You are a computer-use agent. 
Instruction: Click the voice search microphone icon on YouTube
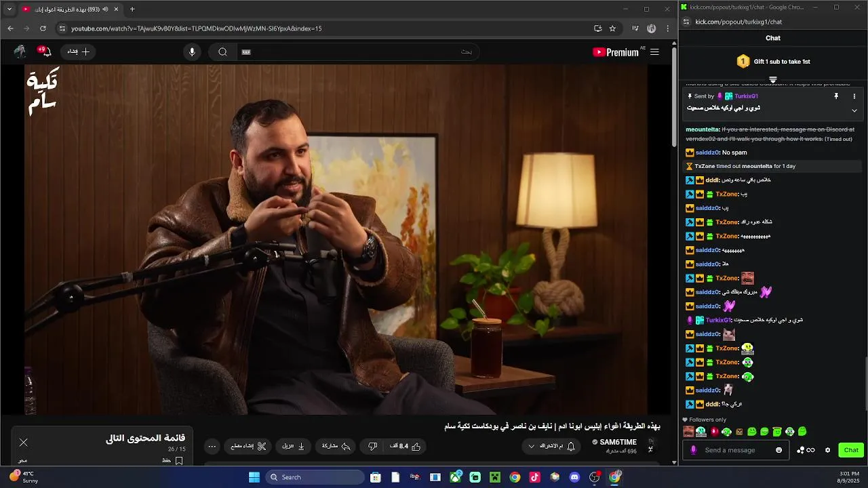(192, 52)
